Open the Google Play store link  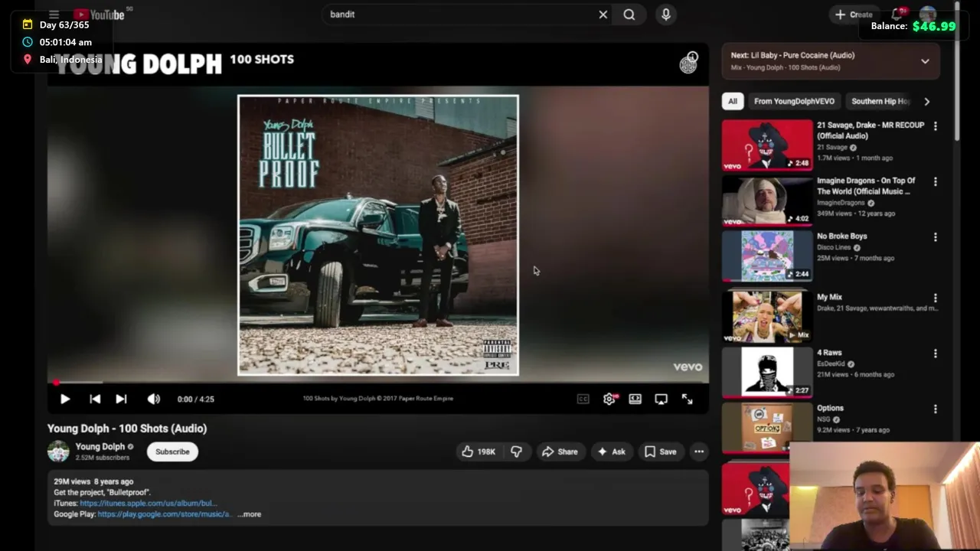coord(164,514)
